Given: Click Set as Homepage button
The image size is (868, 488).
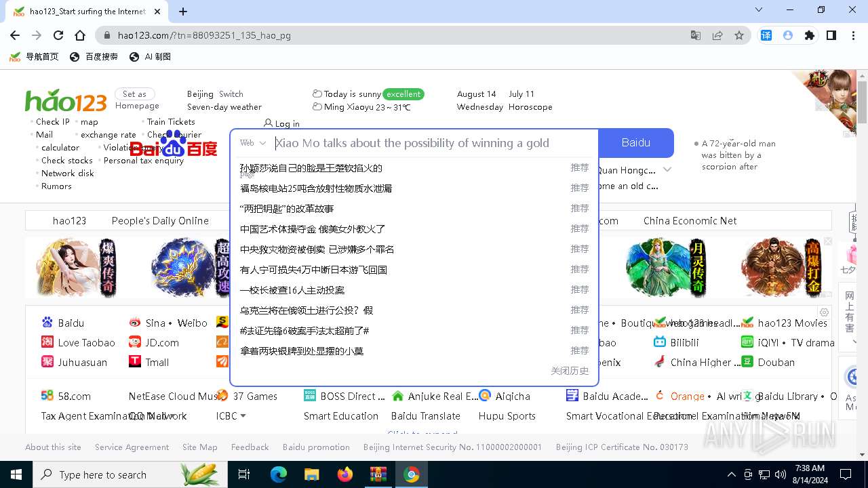Looking at the screenshot, I should click(136, 100).
